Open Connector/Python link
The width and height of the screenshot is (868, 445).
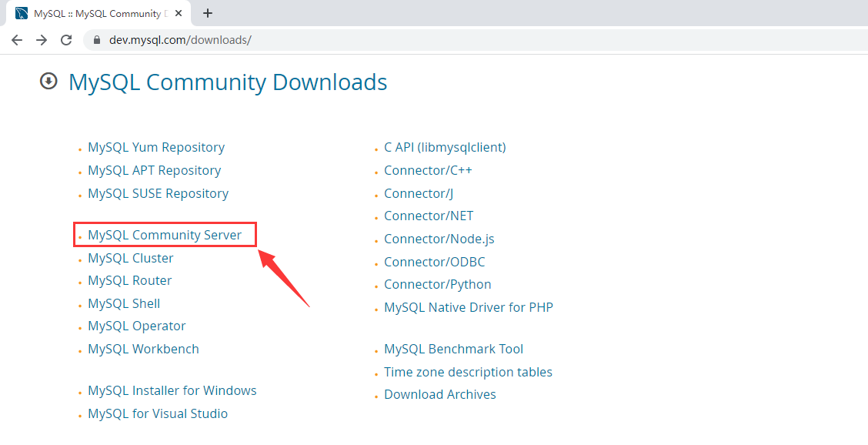click(438, 284)
